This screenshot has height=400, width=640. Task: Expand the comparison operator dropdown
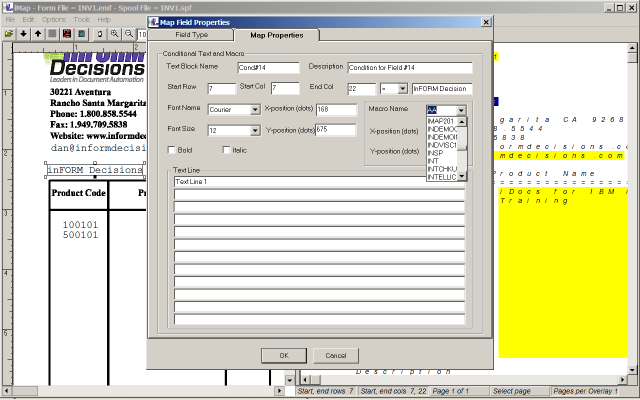(400, 89)
